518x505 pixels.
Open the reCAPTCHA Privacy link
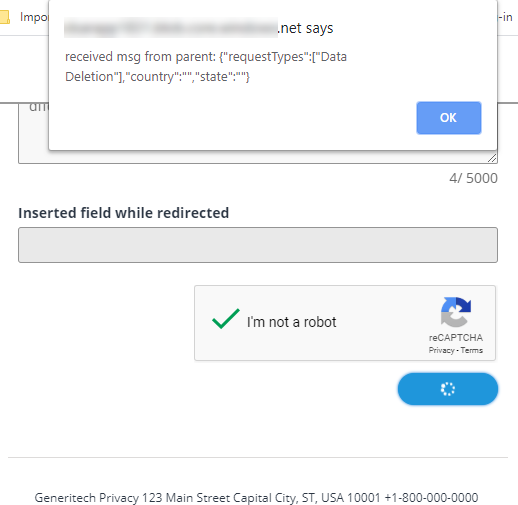[441, 350]
